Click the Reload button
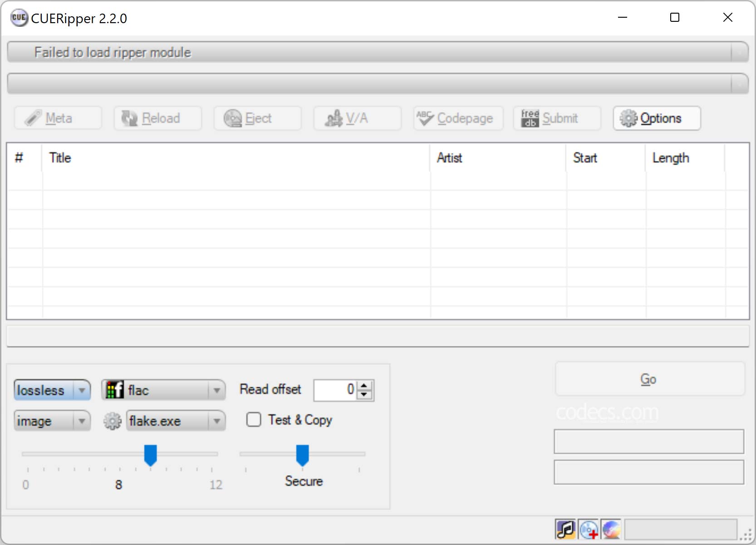Screen dimensions: 756x545 click(x=157, y=118)
